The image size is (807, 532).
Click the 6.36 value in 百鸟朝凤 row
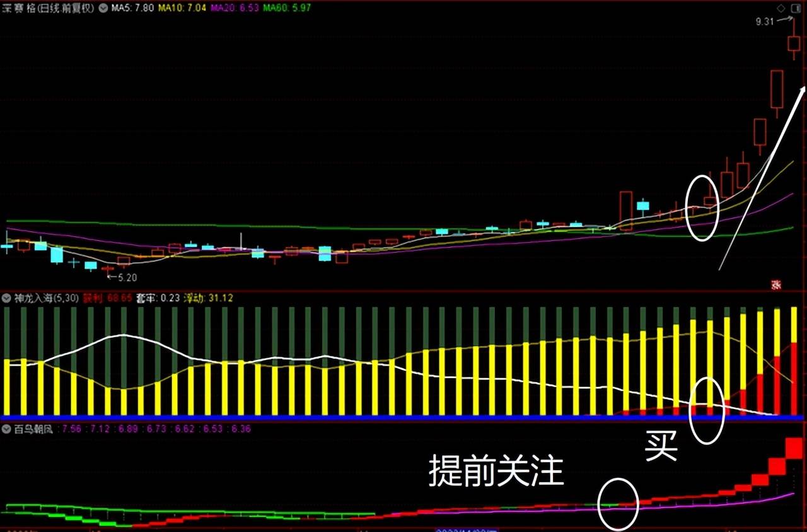(x=241, y=429)
